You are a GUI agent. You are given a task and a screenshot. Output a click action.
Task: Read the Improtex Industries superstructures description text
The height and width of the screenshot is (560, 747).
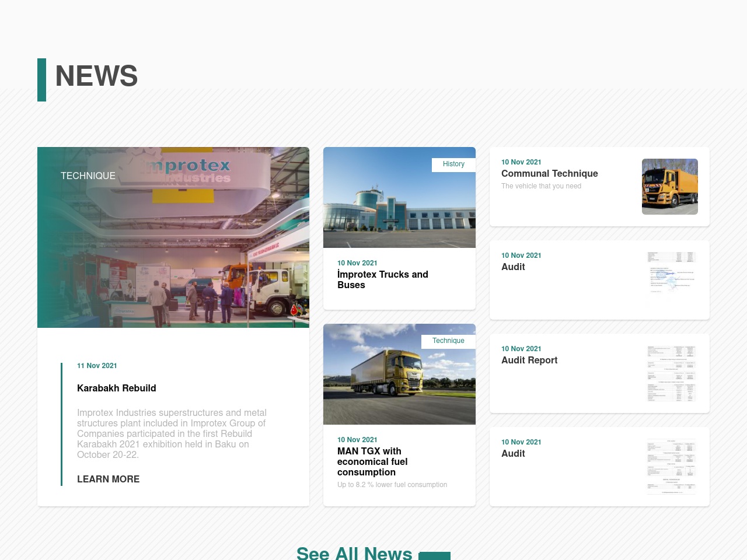(x=172, y=433)
